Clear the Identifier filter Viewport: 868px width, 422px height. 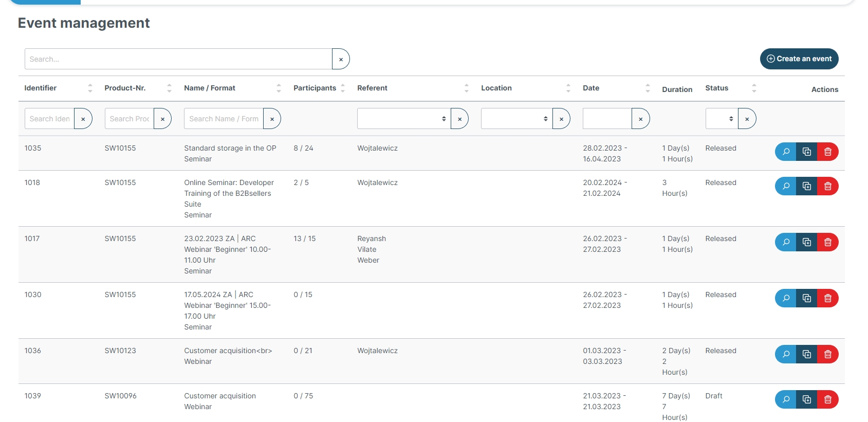pos(83,119)
